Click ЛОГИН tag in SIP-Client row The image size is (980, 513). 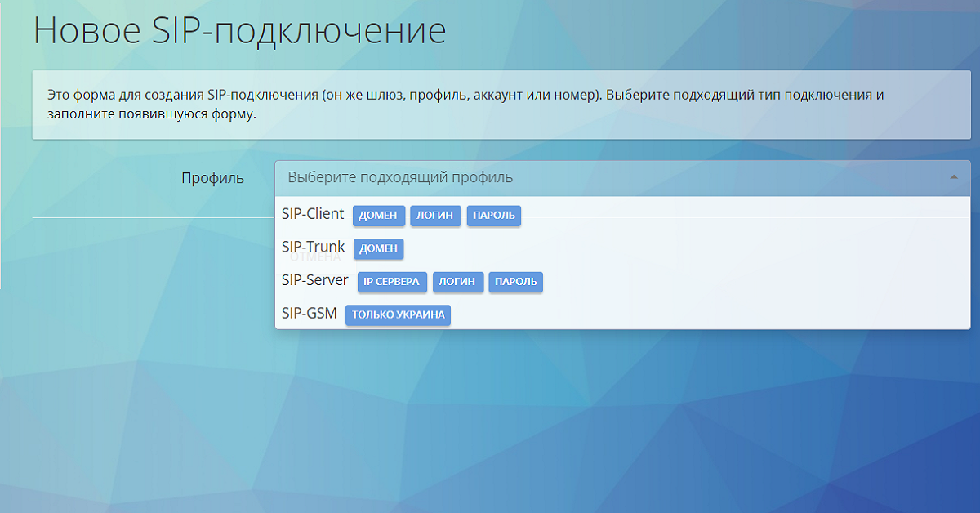coord(436,216)
